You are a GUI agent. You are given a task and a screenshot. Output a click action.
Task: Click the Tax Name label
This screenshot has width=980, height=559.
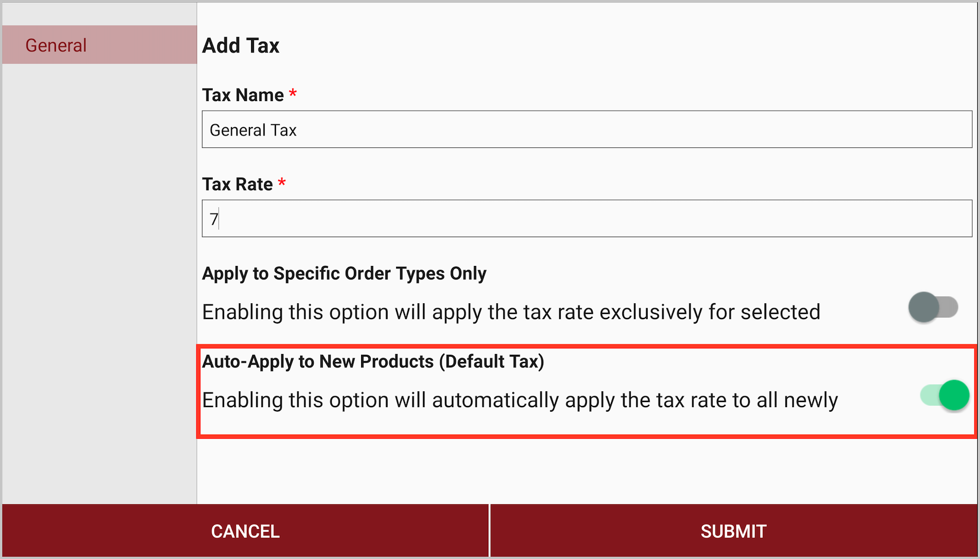243,95
